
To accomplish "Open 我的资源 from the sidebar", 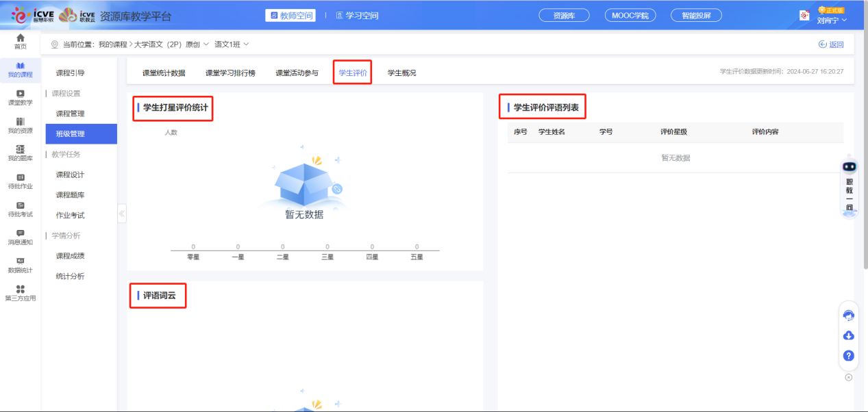I will 19,125.
